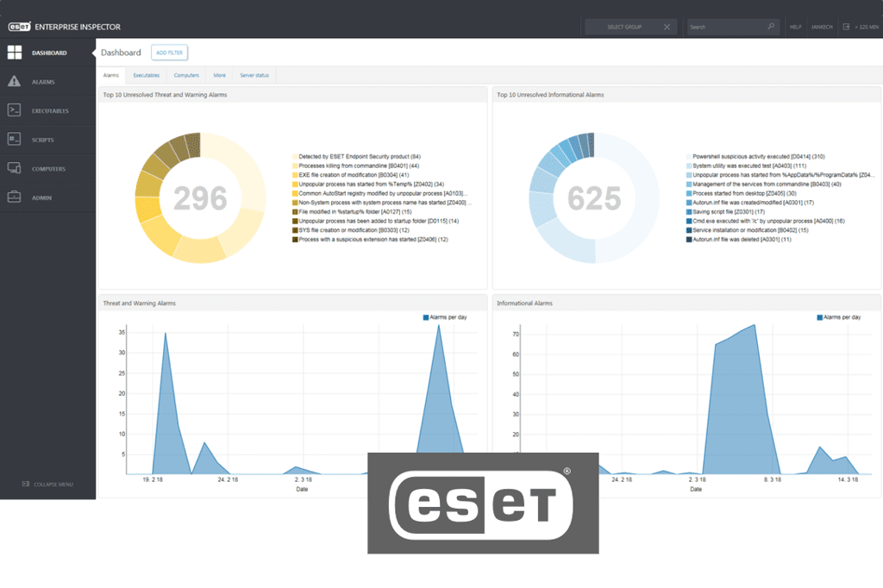Click swatch for Powershell suspicious activity executed

689,157
